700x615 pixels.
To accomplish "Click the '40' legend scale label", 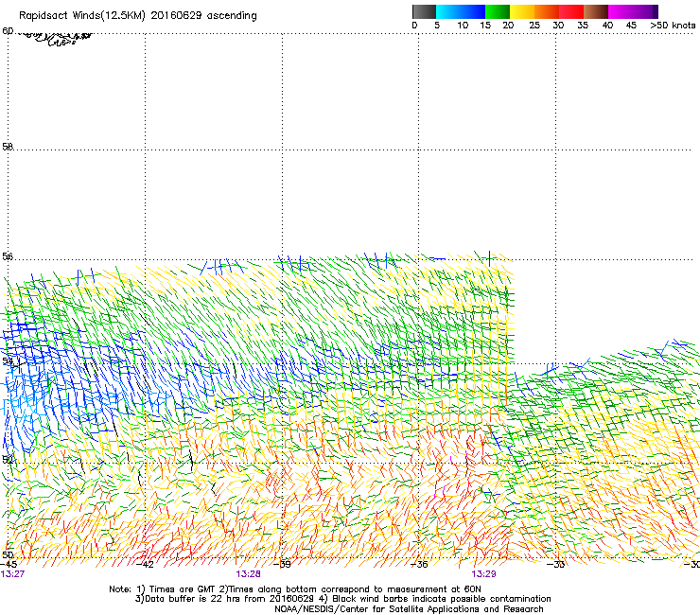I will pyautogui.click(x=607, y=26).
